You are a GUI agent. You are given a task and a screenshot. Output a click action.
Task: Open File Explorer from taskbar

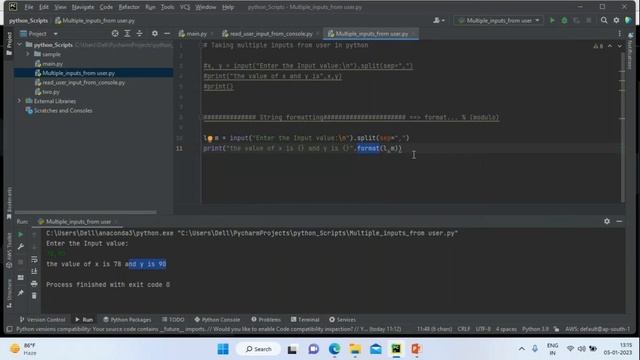pyautogui.click(x=355, y=349)
